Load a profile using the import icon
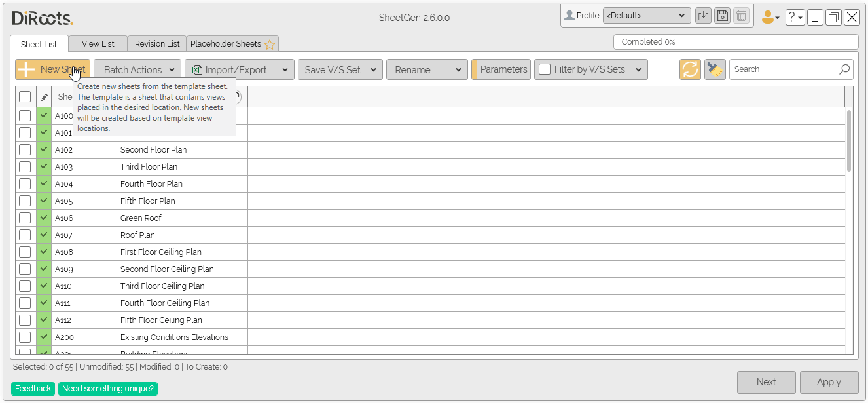868x403 pixels. [x=703, y=15]
